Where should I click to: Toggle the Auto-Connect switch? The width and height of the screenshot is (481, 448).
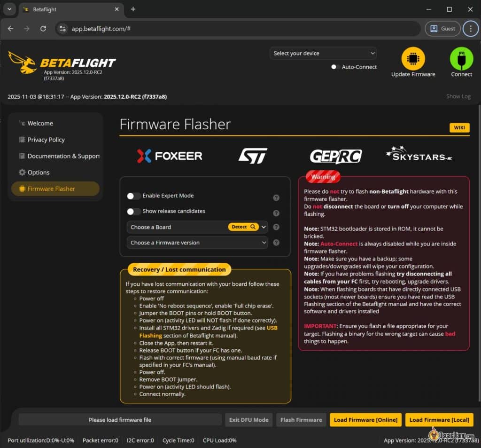pos(335,67)
